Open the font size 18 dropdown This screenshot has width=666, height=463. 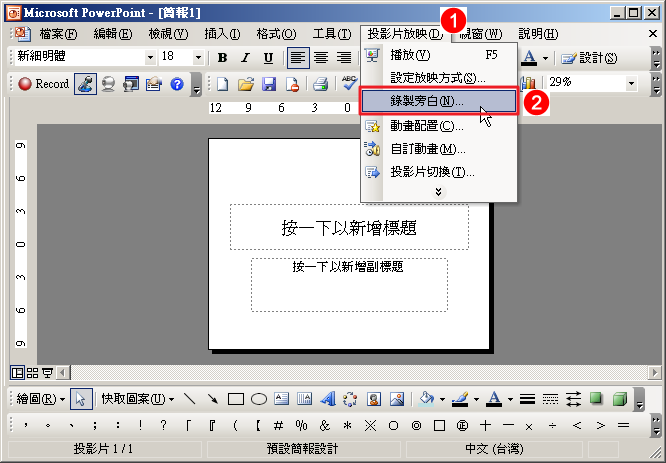click(x=198, y=57)
